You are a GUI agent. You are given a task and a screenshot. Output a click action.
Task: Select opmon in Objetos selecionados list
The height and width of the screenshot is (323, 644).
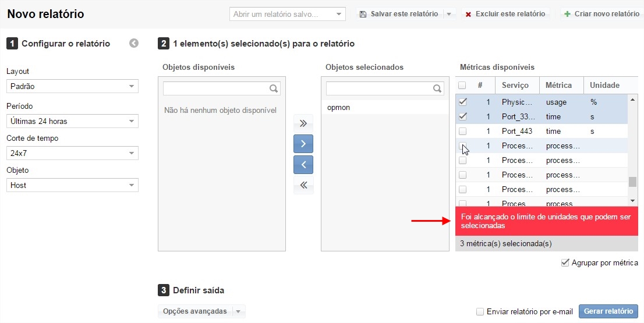click(339, 108)
